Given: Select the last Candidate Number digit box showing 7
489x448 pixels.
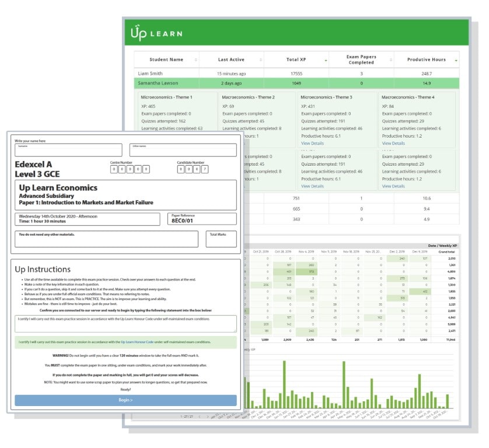Looking at the screenshot, I should click(205, 169).
